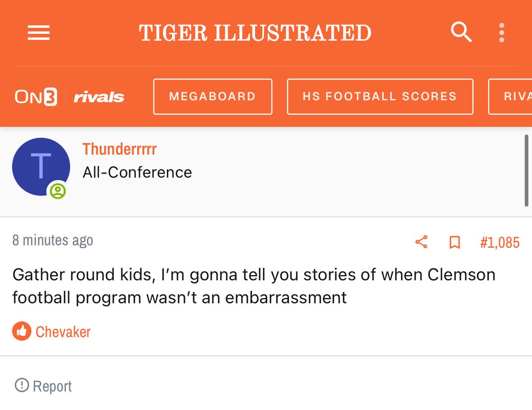This screenshot has height=410, width=532.
Task: Open Thunderrrrr's avatar thumbnail
Action: click(41, 167)
